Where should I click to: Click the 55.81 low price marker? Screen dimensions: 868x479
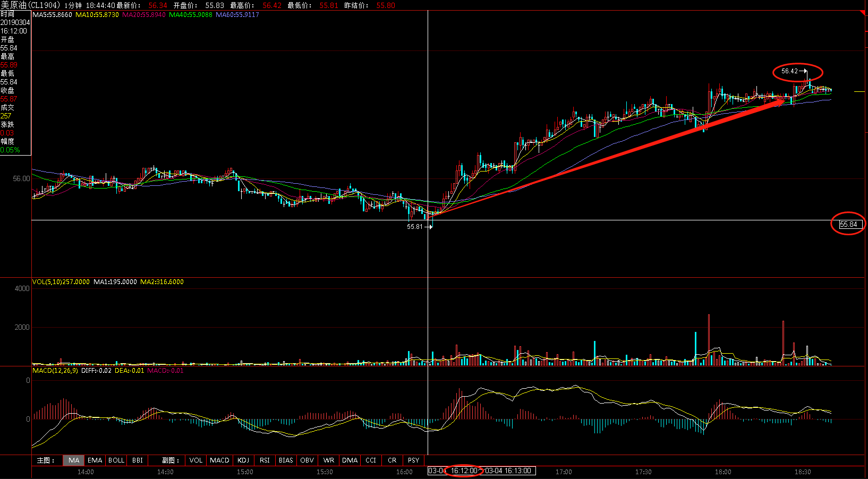415,227
